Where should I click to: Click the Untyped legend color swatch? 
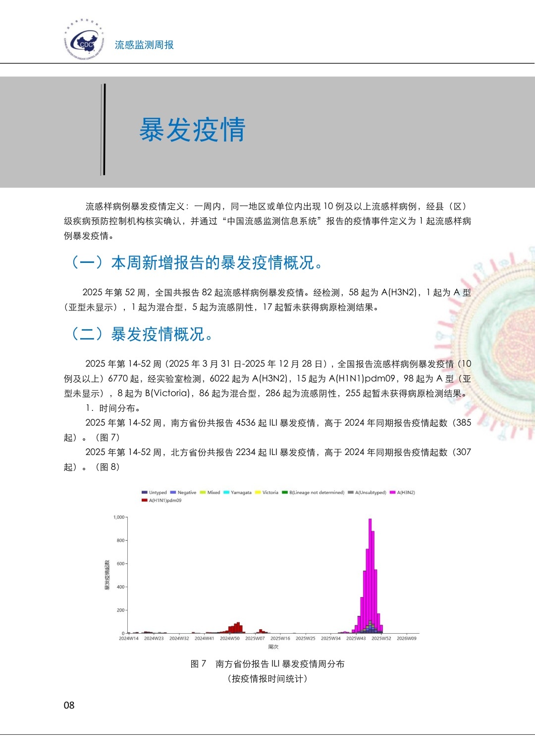(x=145, y=493)
